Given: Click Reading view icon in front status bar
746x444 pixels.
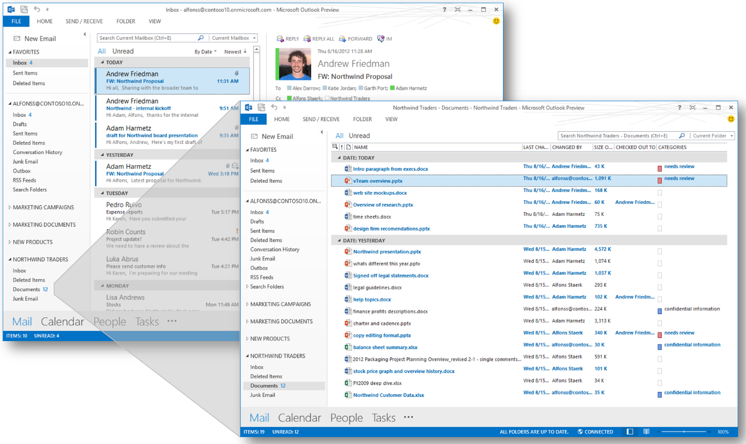Looking at the screenshot, I should (x=646, y=432).
